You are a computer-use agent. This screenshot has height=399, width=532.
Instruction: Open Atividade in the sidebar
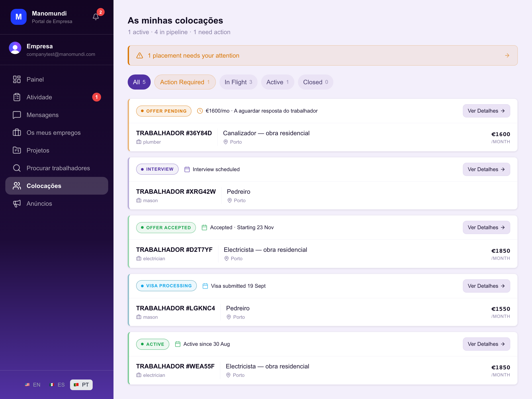pos(57,97)
